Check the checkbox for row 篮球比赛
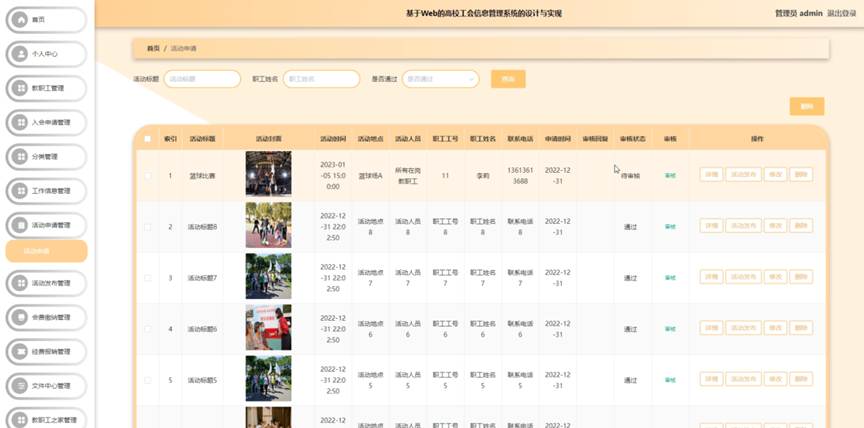The width and height of the screenshot is (864, 428). 147,176
